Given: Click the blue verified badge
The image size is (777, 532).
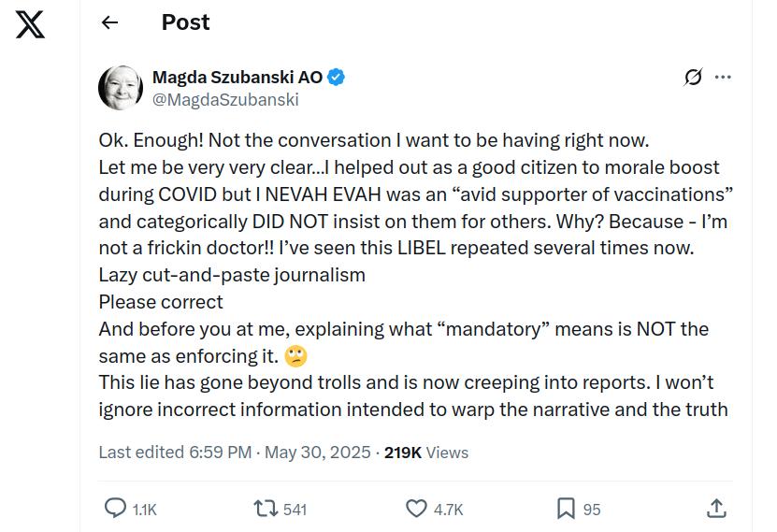Looking at the screenshot, I should point(336,78).
